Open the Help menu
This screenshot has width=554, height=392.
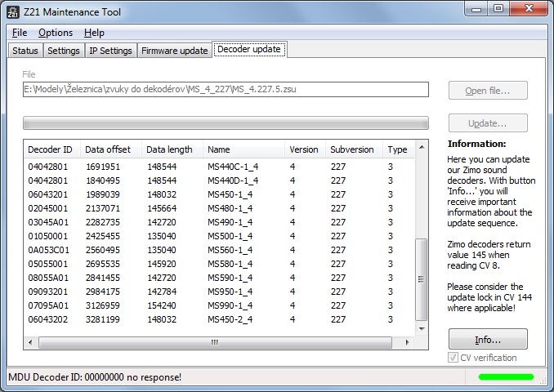(94, 33)
